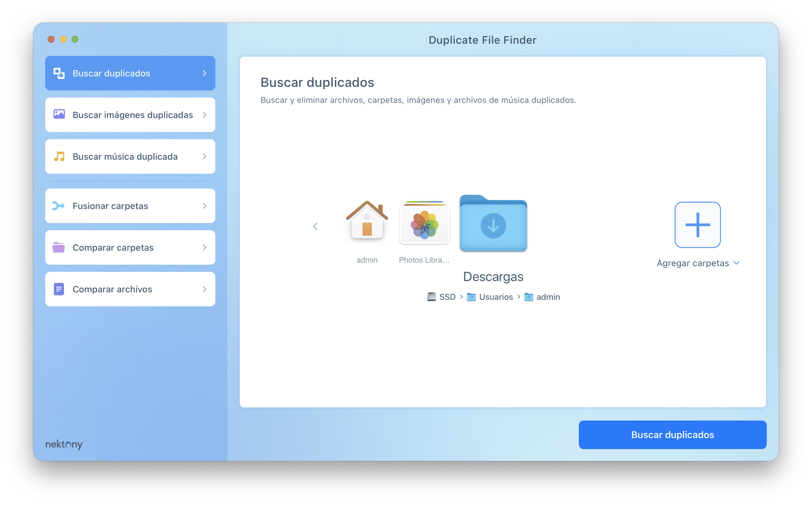Maximize window with green button

tap(75, 39)
